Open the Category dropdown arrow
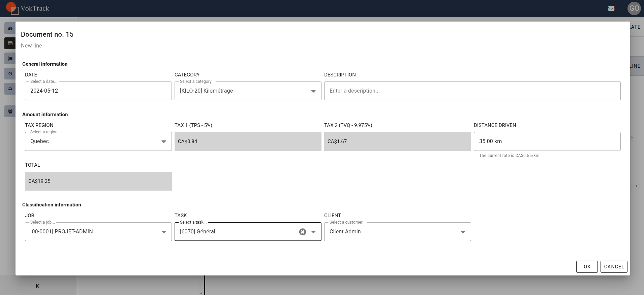Image resolution: width=644 pixels, height=295 pixels. coord(313,91)
